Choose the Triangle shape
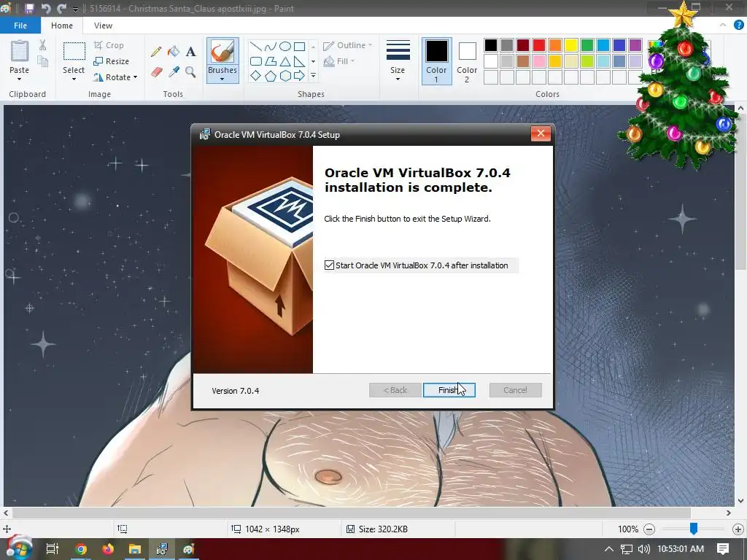 [x=285, y=61]
